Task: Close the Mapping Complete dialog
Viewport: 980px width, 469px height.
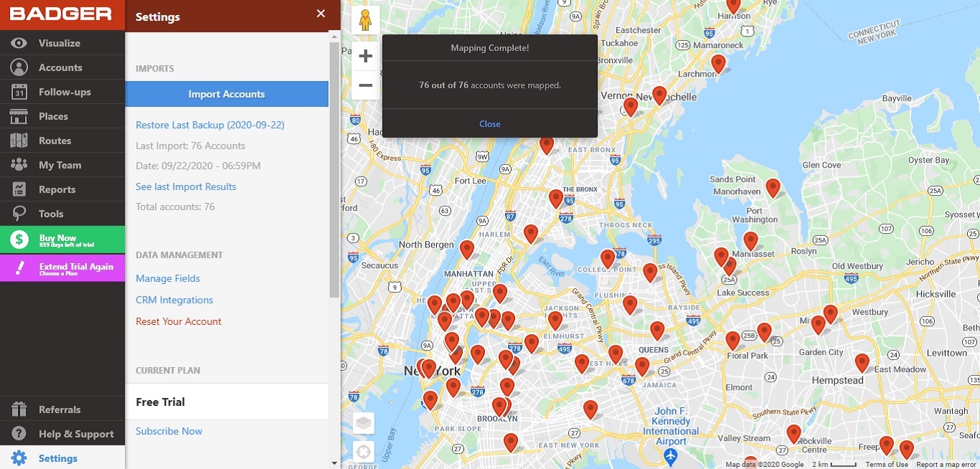Action: pyautogui.click(x=490, y=124)
